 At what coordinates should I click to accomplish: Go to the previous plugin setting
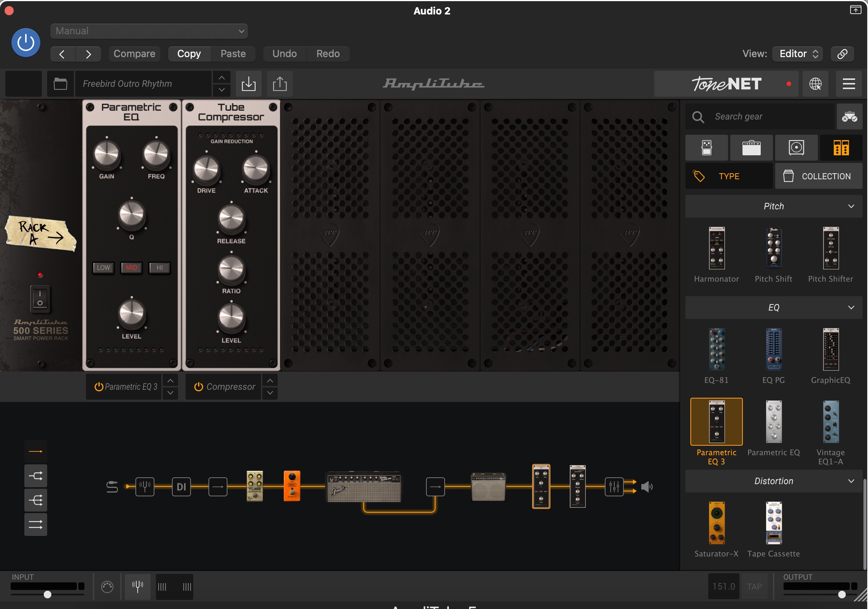62,54
